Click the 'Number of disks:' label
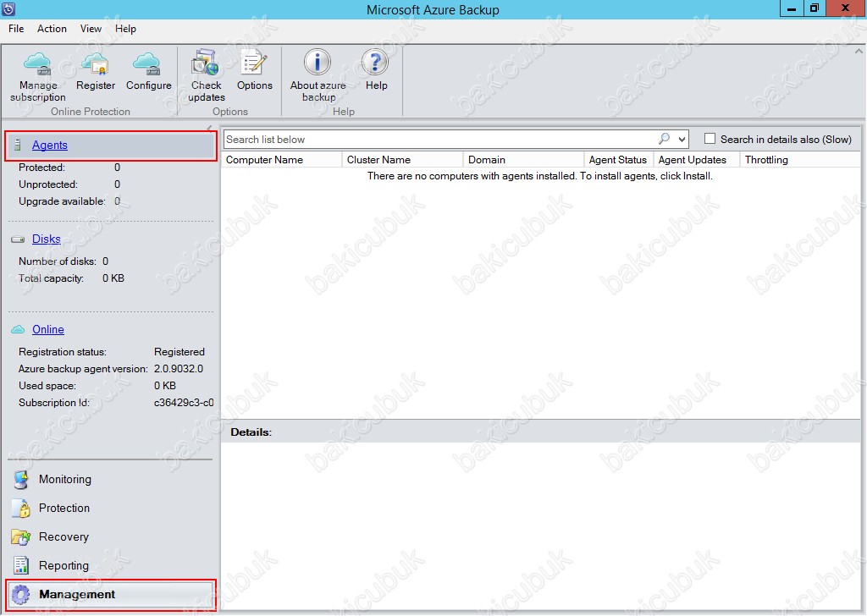The image size is (867, 616). click(58, 261)
